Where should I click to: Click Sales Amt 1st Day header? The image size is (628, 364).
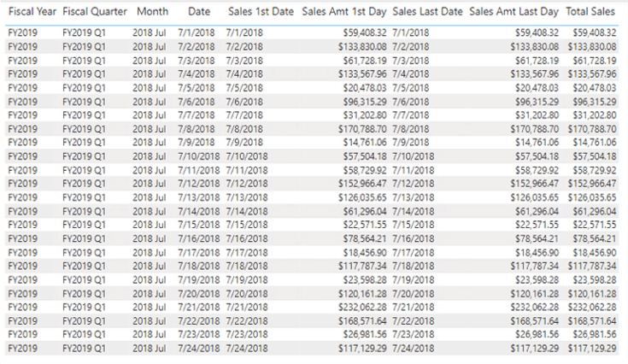click(344, 12)
